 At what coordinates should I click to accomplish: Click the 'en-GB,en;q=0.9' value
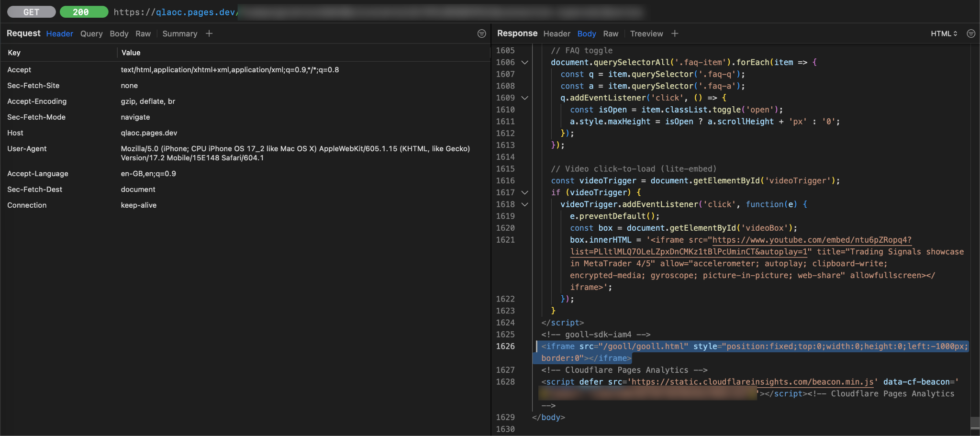pos(148,174)
